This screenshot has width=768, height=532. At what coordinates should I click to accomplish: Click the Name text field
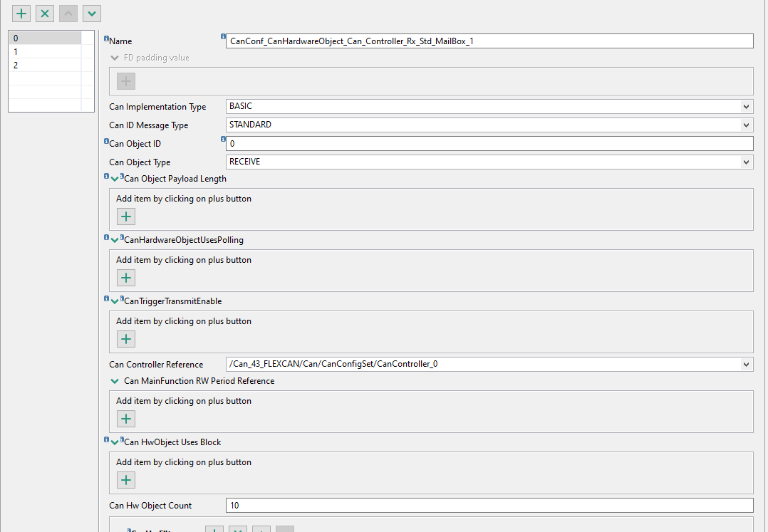[489, 41]
